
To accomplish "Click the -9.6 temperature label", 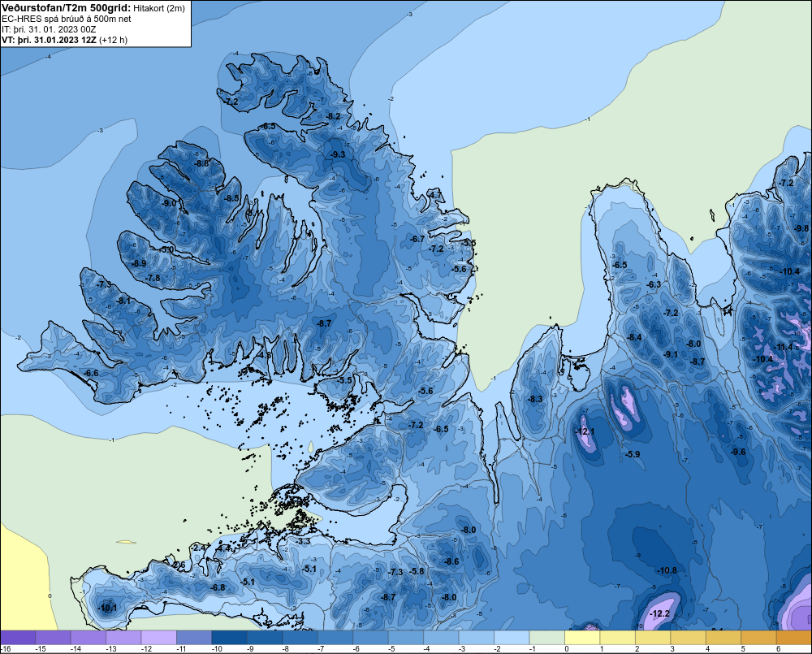I will 738,452.
